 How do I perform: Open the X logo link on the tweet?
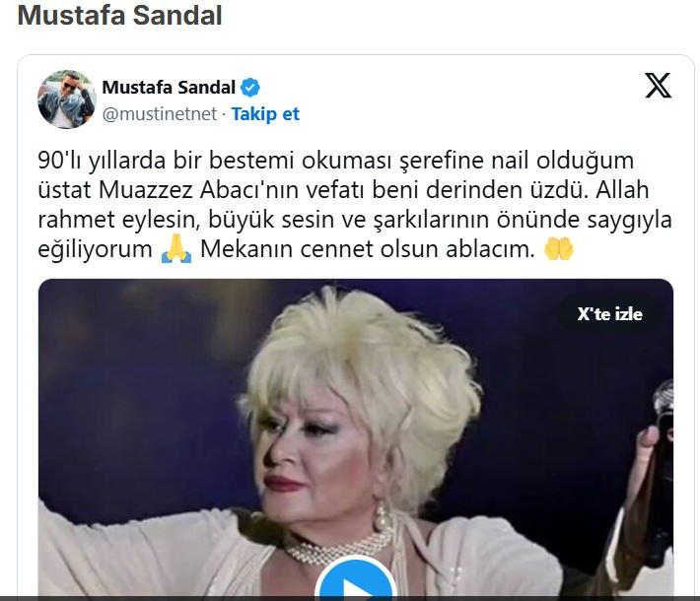coord(658,85)
